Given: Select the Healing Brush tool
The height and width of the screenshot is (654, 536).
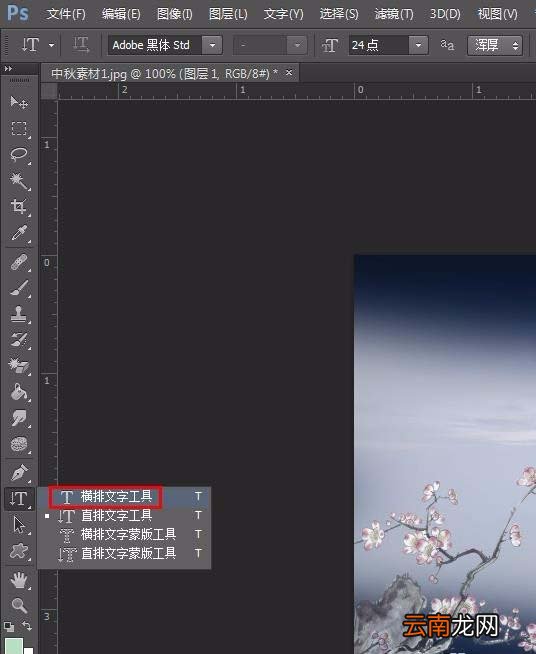Looking at the screenshot, I should tap(19, 262).
